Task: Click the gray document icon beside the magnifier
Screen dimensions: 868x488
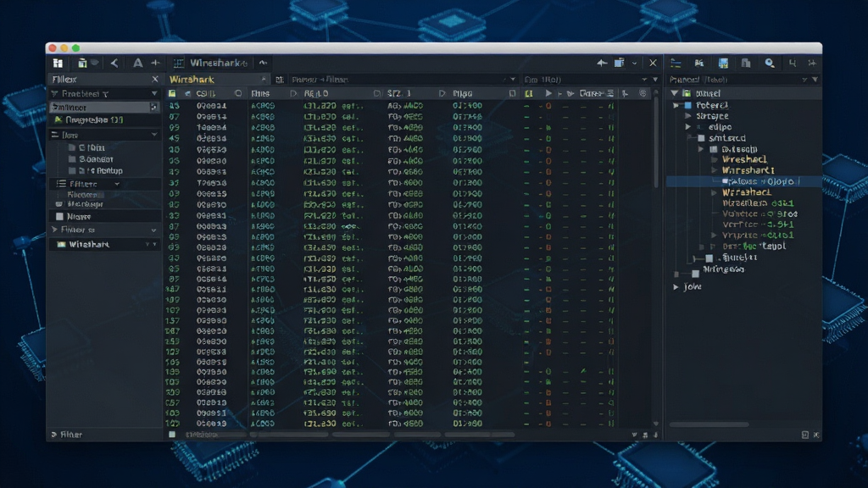Action: point(746,63)
